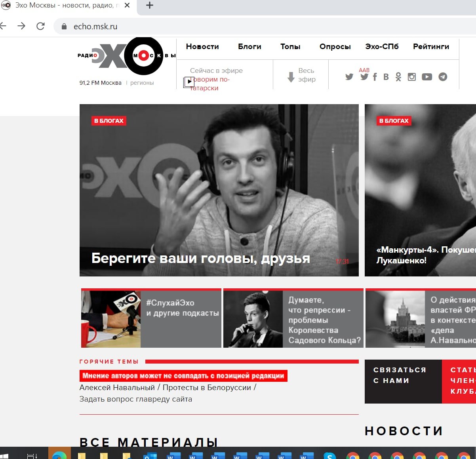This screenshot has height=459, width=476.
Task: Open the Рейтинги menu item
Action: click(431, 46)
